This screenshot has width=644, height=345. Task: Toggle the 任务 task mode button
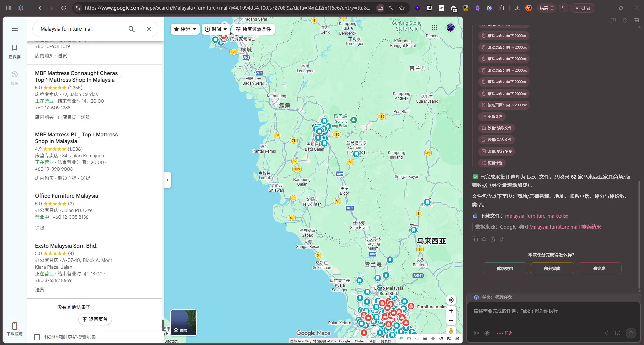[505, 333]
